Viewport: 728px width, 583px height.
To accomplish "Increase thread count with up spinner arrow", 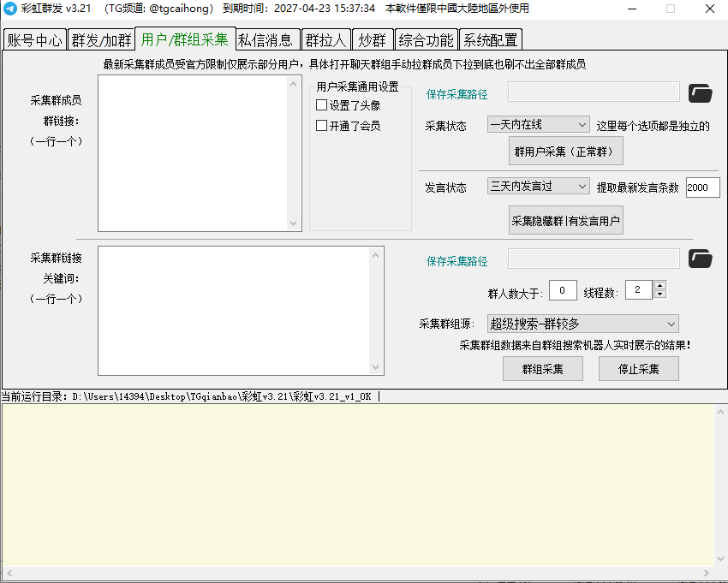I will (659, 286).
